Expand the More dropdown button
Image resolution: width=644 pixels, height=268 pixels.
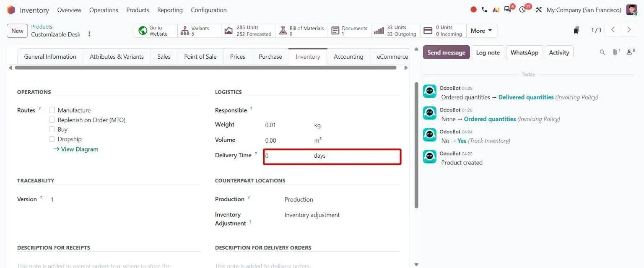point(482,31)
